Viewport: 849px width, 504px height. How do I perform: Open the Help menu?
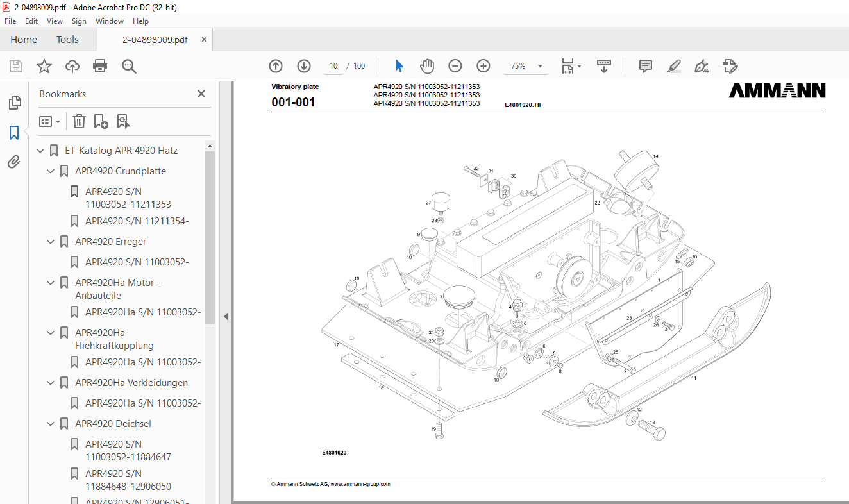point(140,21)
